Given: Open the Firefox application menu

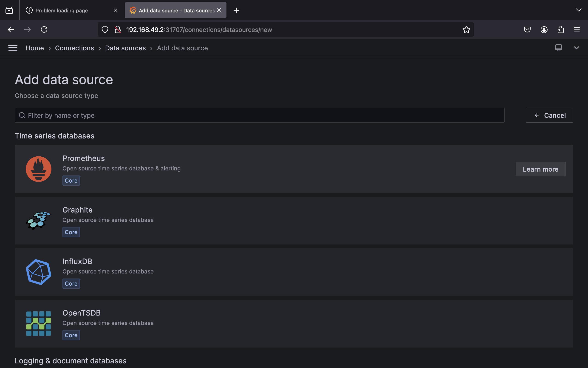Looking at the screenshot, I should (577, 30).
